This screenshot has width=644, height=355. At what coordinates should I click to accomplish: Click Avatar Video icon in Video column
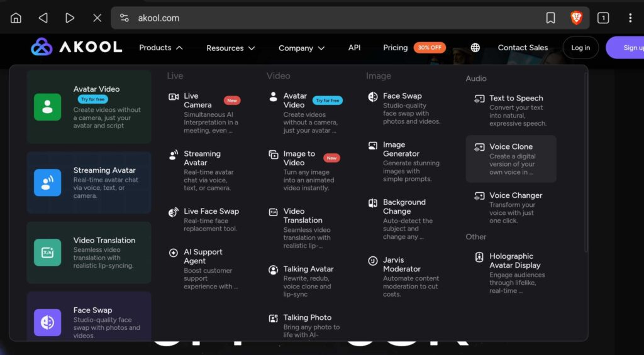[x=273, y=96]
